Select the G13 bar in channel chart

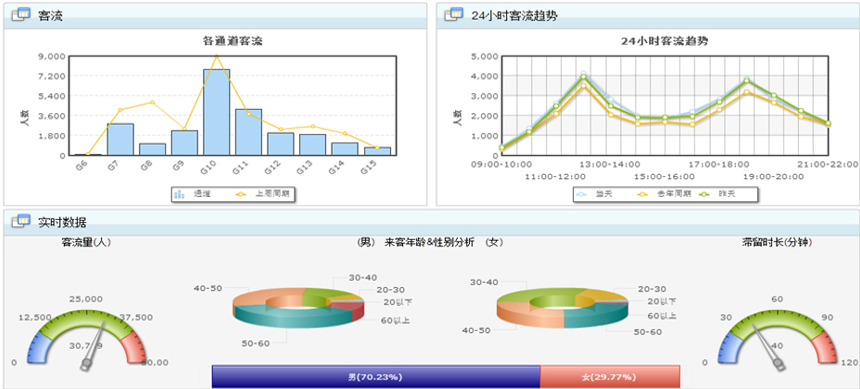(313, 145)
